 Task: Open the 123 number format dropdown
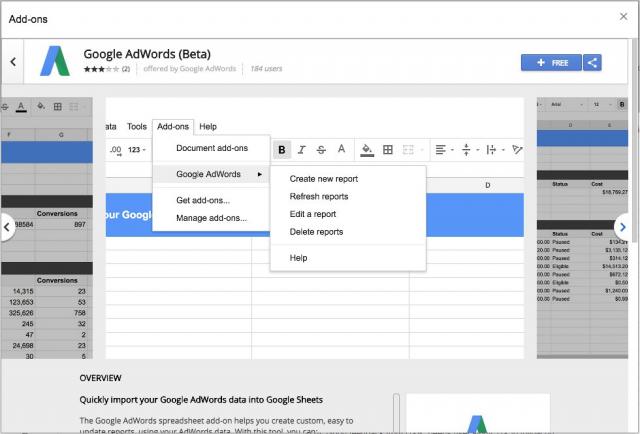[137, 150]
